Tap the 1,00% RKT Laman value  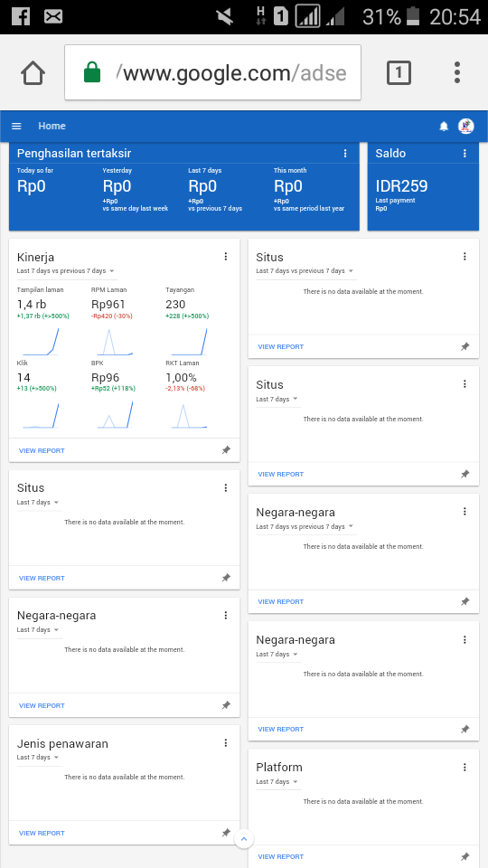pos(181,378)
